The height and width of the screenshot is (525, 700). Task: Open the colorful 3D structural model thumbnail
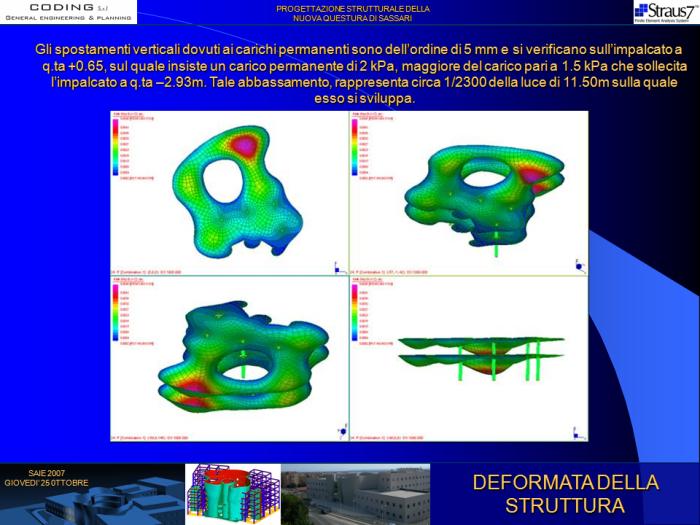click(x=232, y=494)
